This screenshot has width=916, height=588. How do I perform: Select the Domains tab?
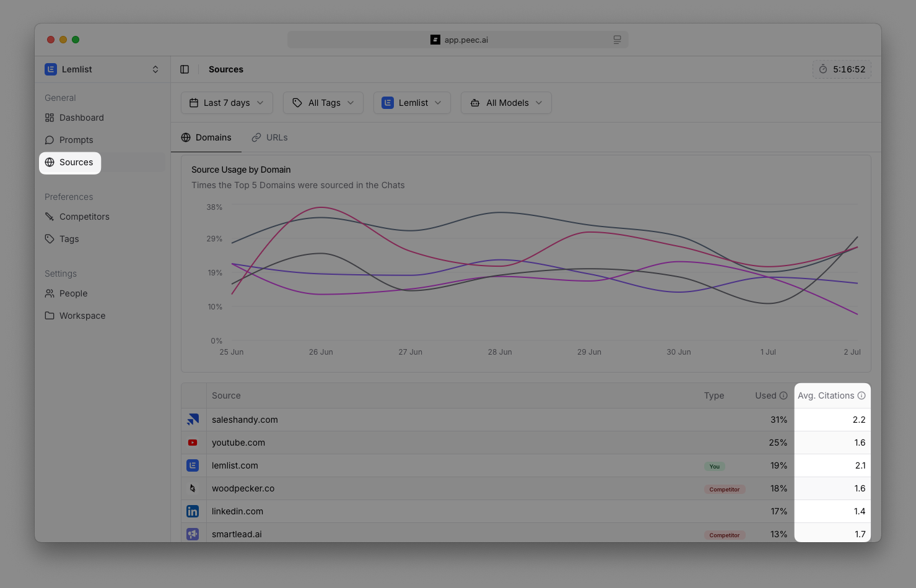click(x=206, y=137)
